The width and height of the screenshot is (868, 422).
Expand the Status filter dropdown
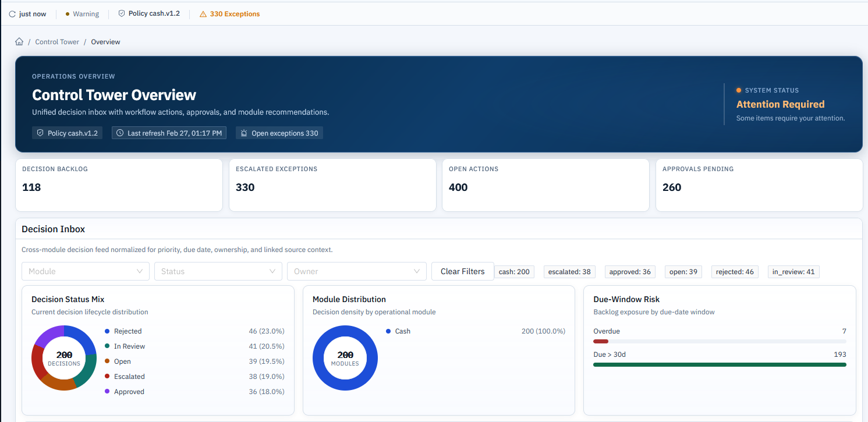(218, 271)
